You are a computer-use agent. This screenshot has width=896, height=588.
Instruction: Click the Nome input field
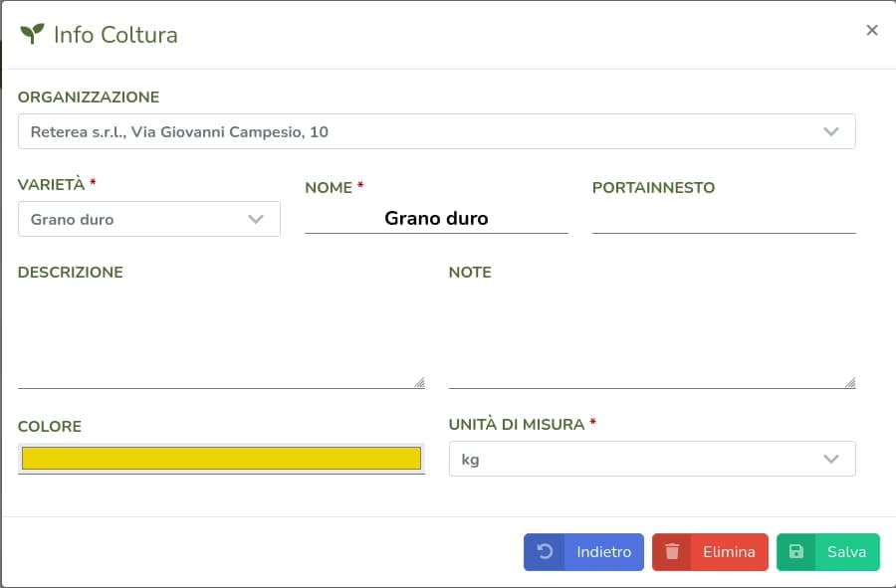[436, 218]
